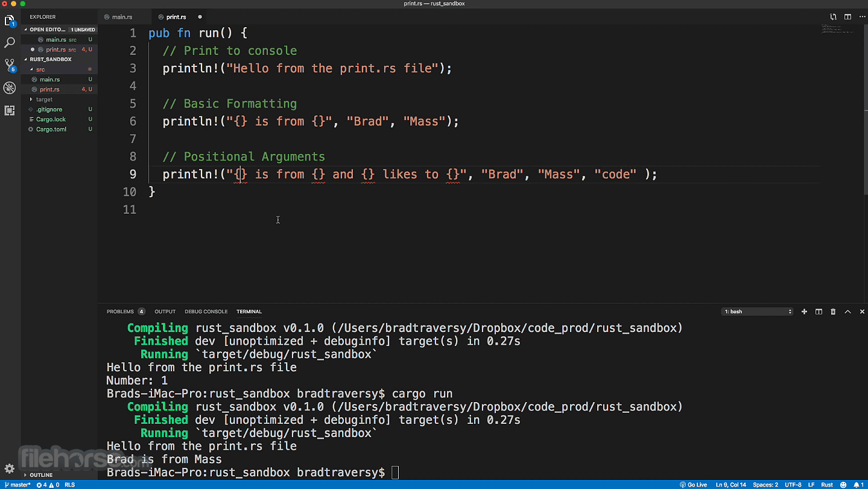Open the Manage gear menu
The height and width of the screenshot is (489, 868).
10,468
